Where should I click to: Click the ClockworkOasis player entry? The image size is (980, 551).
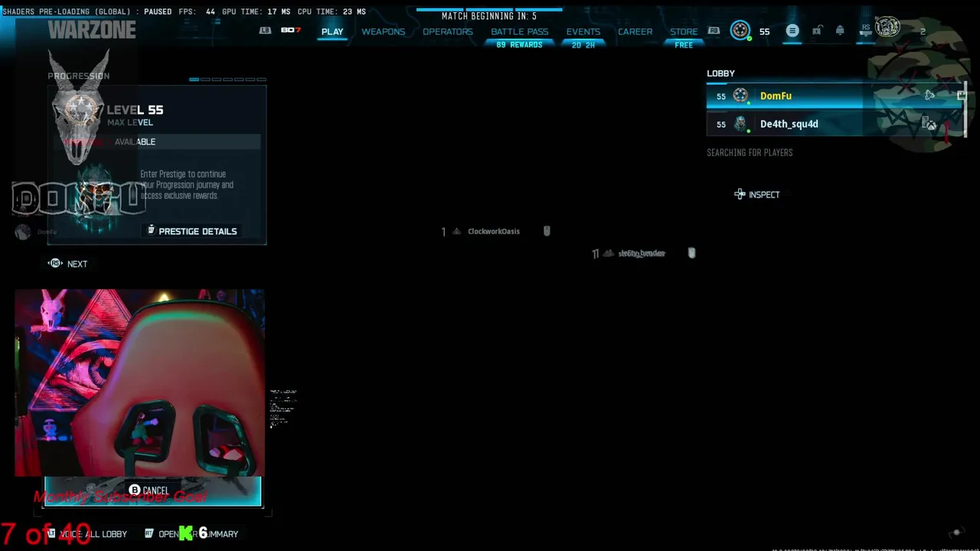493,231
